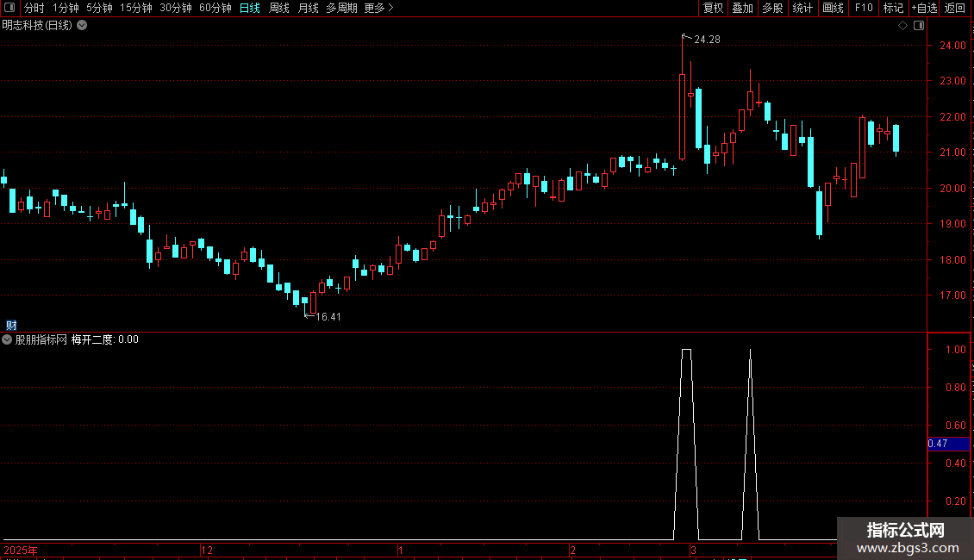This screenshot has height=560, width=974.
Task: Open the 画线 drawing tools
Action: (x=833, y=8)
